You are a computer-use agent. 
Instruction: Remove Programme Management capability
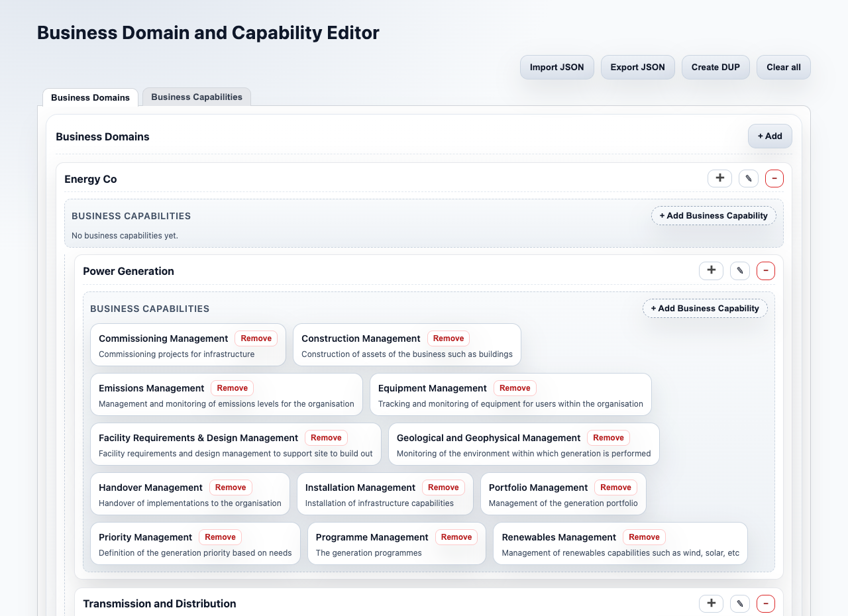tap(456, 537)
